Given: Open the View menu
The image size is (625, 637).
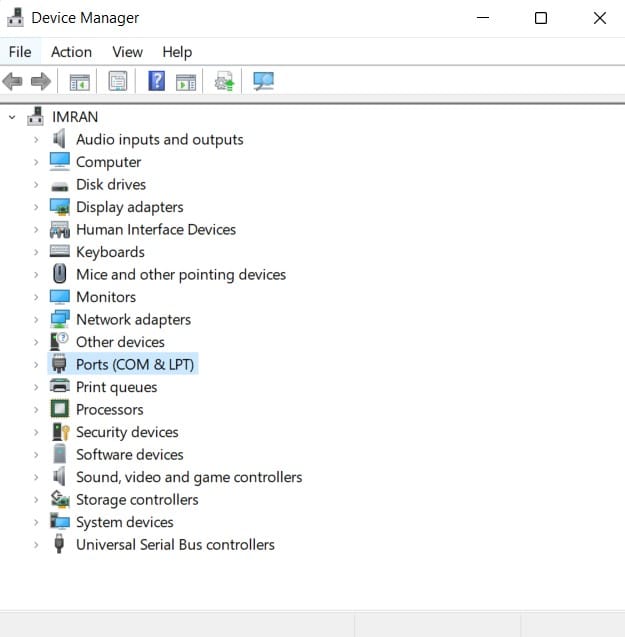Looking at the screenshot, I should [x=128, y=52].
